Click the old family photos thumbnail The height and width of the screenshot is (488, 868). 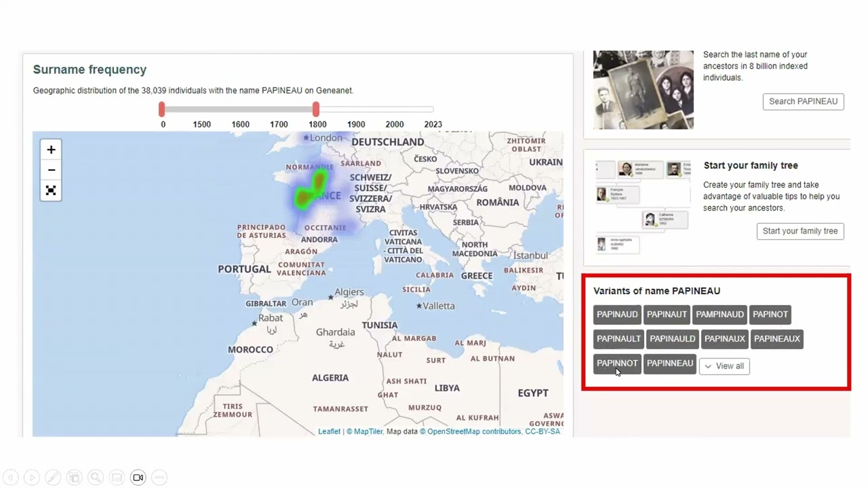click(644, 89)
